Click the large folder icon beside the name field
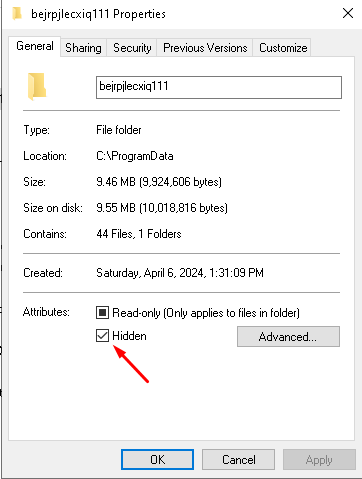 pos(37,86)
